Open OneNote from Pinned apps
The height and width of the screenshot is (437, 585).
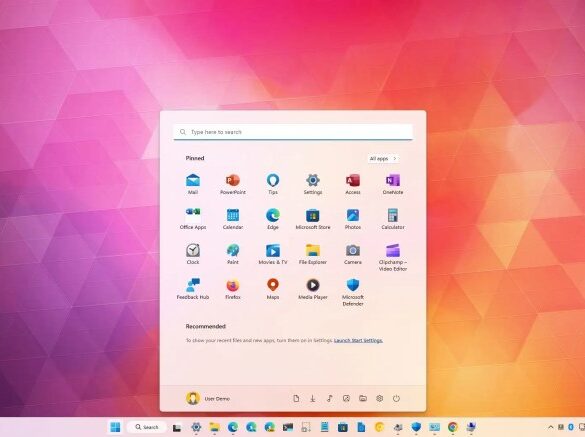(x=392, y=184)
